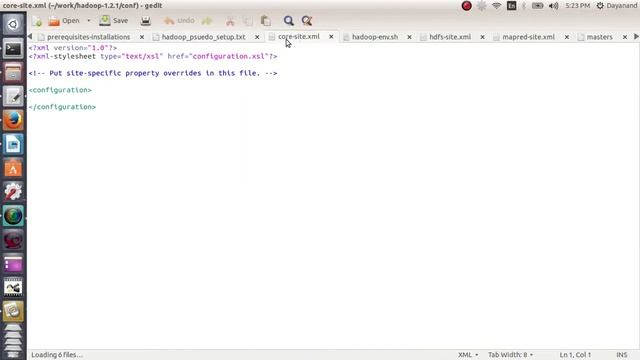Save the current file
This screenshot has width=640, height=360.
point(114,20)
